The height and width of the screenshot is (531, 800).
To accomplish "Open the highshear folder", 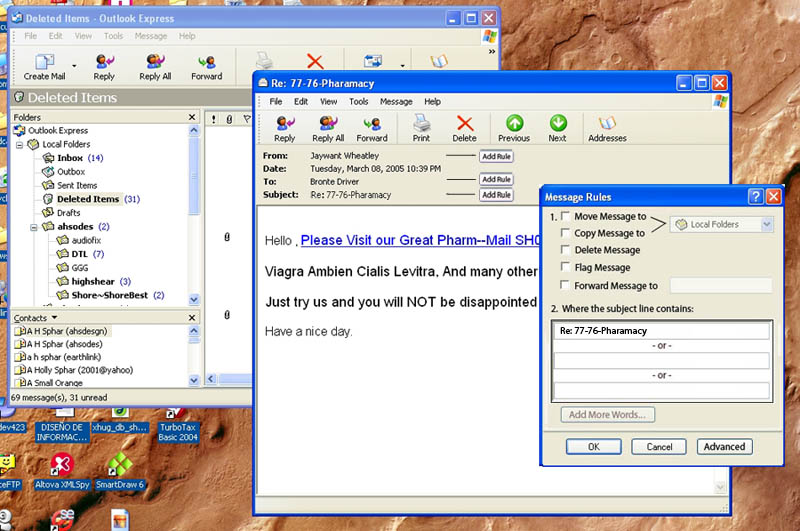I will coord(94,282).
